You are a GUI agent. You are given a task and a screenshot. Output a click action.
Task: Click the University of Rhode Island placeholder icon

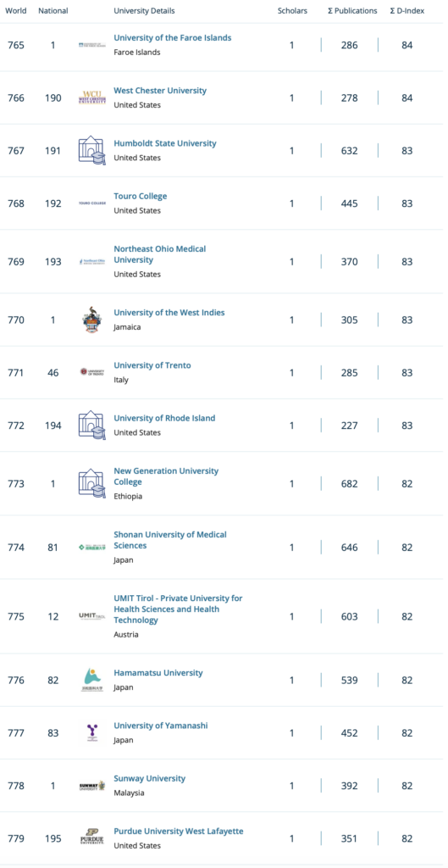pos(91,426)
